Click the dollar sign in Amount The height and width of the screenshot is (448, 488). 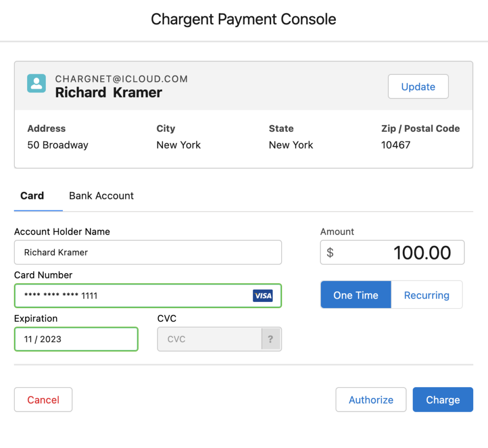[330, 252]
